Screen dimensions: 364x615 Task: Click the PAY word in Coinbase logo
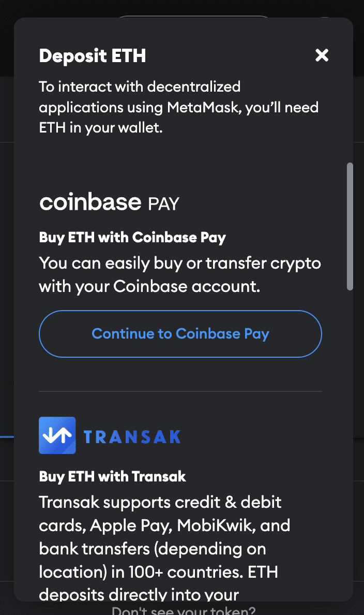(x=163, y=204)
